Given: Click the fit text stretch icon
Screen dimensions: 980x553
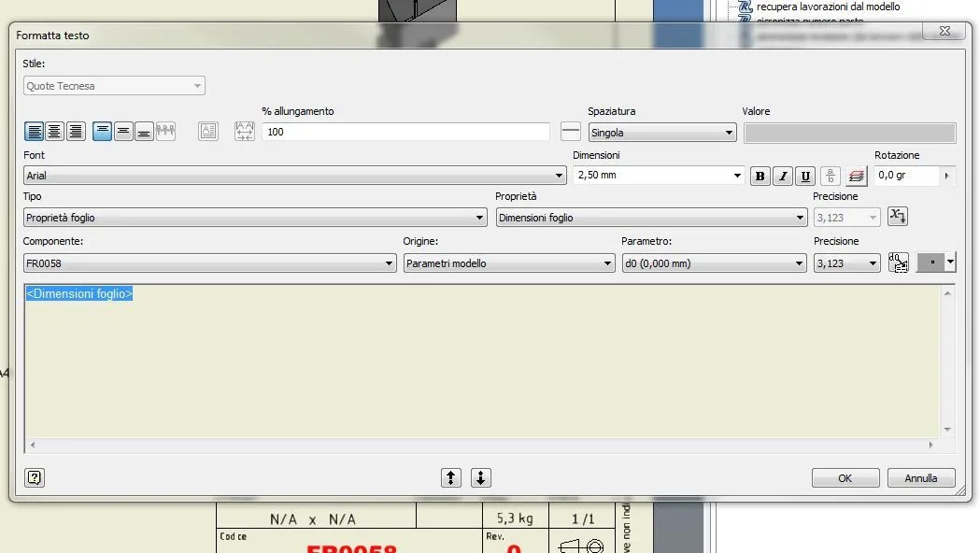Looking at the screenshot, I should tap(245, 131).
